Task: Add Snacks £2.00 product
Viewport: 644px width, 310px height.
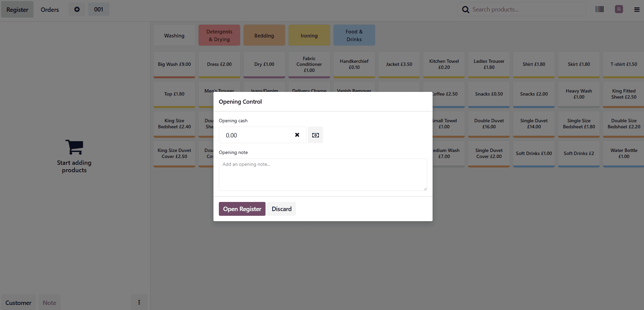Action: point(534,94)
